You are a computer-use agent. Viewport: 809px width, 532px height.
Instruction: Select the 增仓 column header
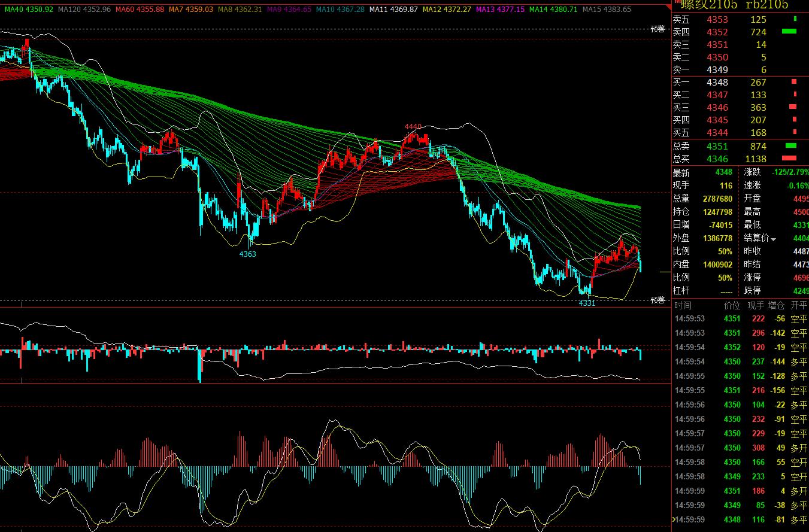point(777,305)
